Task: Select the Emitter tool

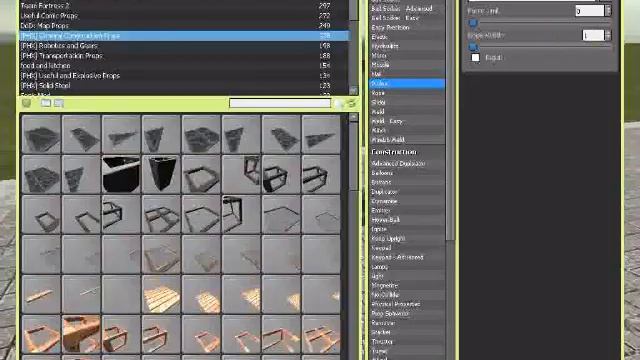Action: 407,211
